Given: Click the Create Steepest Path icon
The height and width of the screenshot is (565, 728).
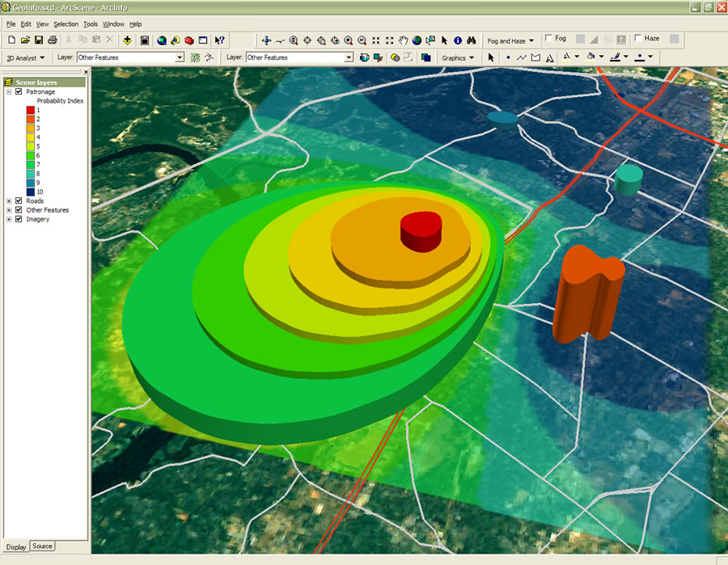Looking at the screenshot, I should [x=209, y=57].
